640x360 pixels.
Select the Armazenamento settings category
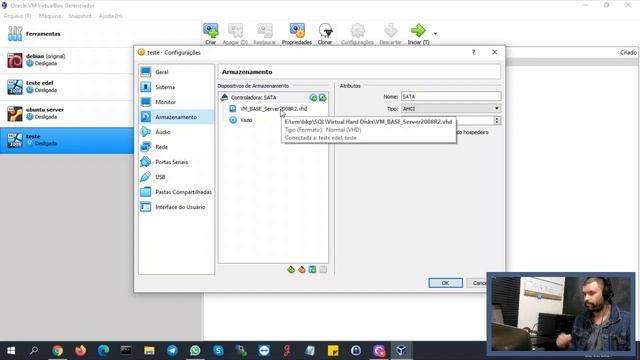coord(176,117)
